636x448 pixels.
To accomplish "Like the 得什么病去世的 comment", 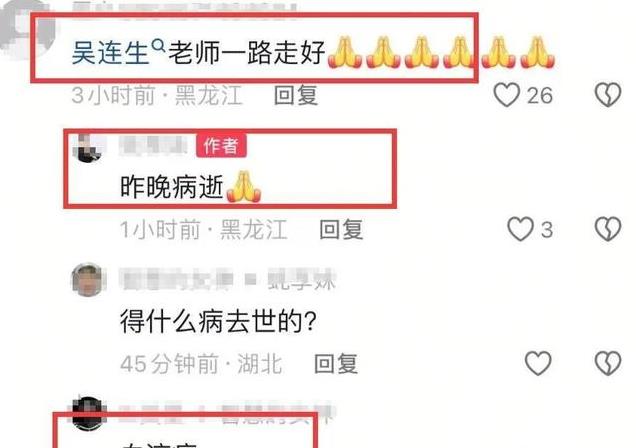I will [538, 363].
